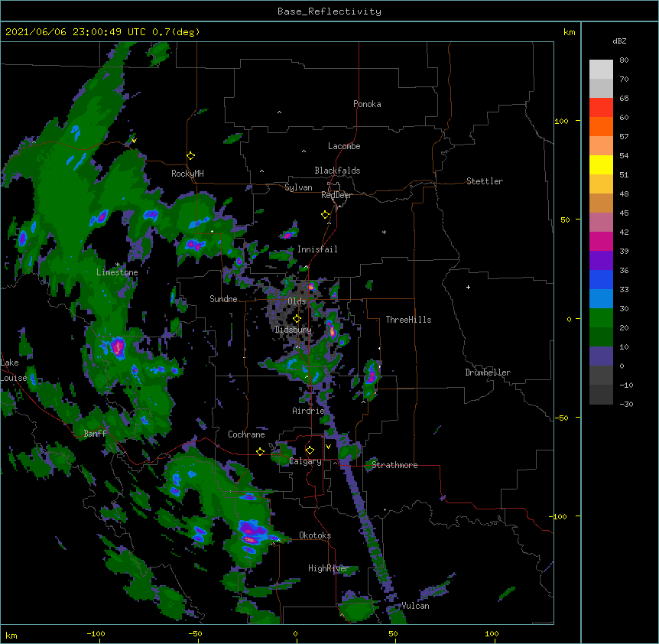Viewport: 659px width, 644px height.
Task: Click the -100 tick on the bottom km axis
Action: [x=96, y=633]
